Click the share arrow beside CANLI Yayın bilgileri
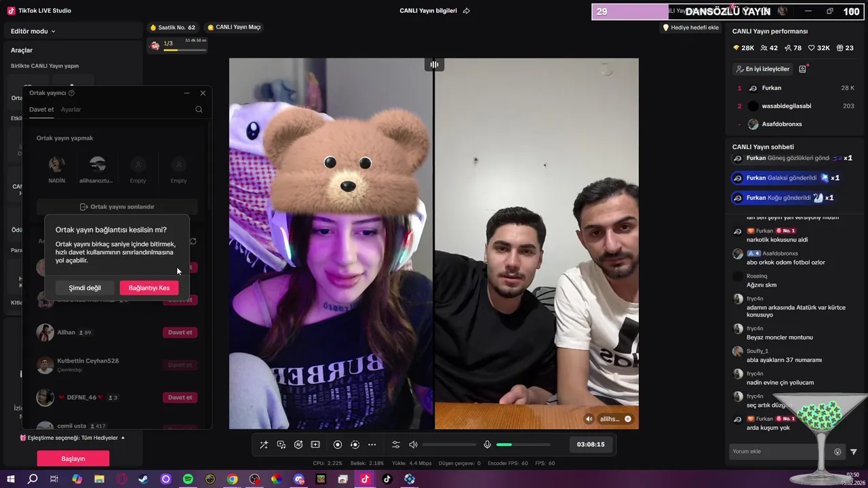The image size is (868, 488). 466,11
